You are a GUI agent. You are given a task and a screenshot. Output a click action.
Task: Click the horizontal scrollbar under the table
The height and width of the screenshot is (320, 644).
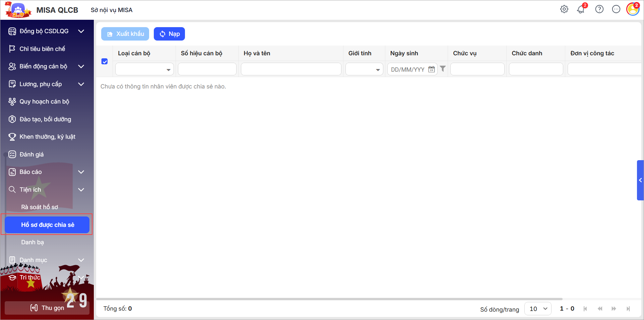(329, 299)
